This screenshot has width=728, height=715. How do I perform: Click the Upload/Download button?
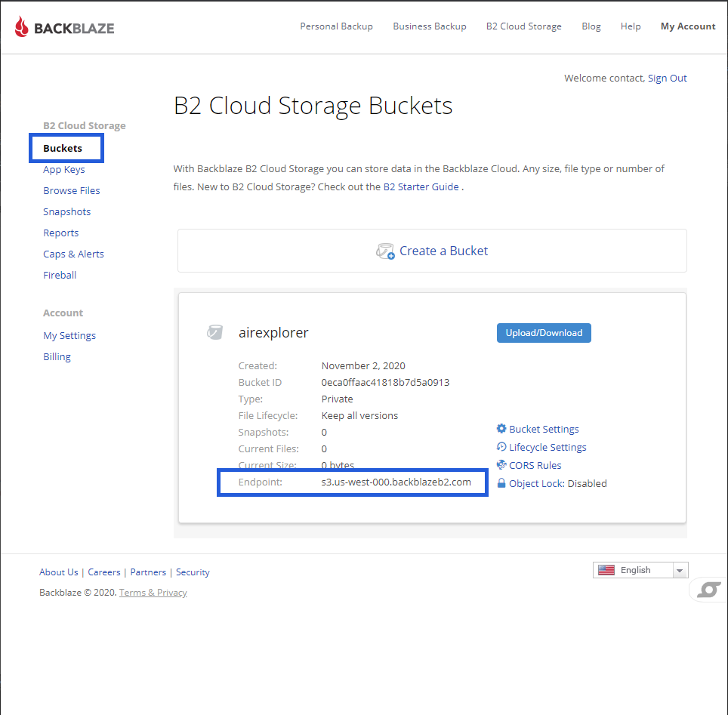tap(544, 333)
